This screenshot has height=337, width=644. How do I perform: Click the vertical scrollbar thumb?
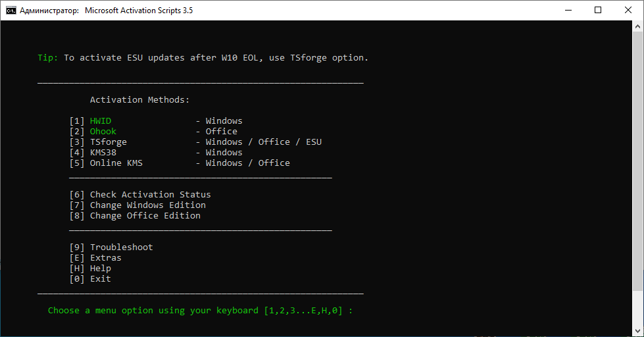[x=638, y=161]
